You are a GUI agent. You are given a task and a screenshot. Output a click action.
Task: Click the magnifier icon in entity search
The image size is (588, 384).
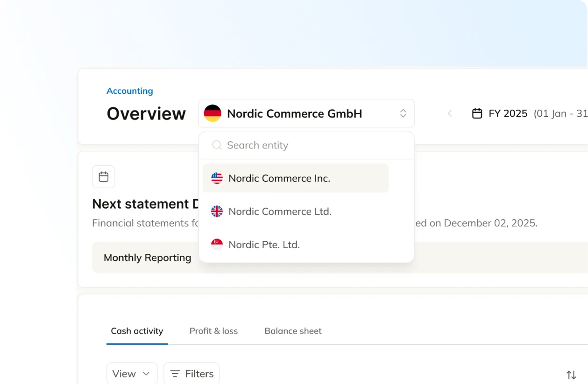217,145
